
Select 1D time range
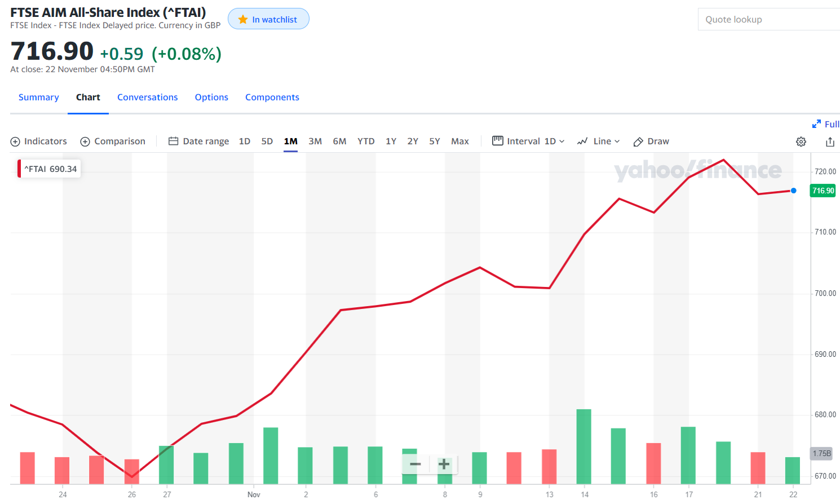click(x=245, y=142)
